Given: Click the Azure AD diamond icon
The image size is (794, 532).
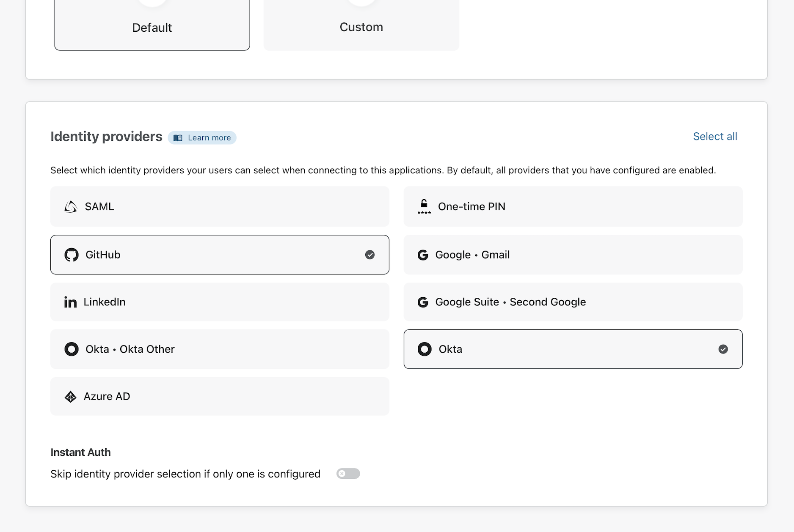Looking at the screenshot, I should 70,397.
